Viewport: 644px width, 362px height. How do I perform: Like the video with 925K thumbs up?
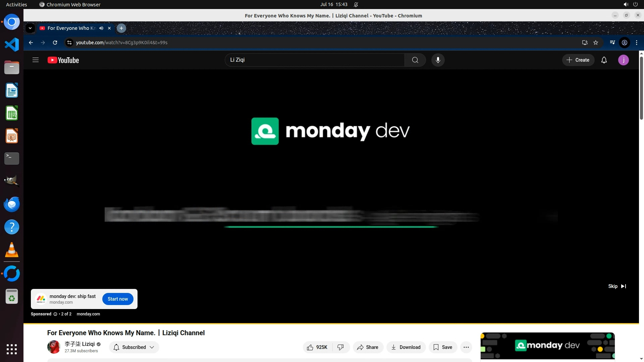coord(317,347)
